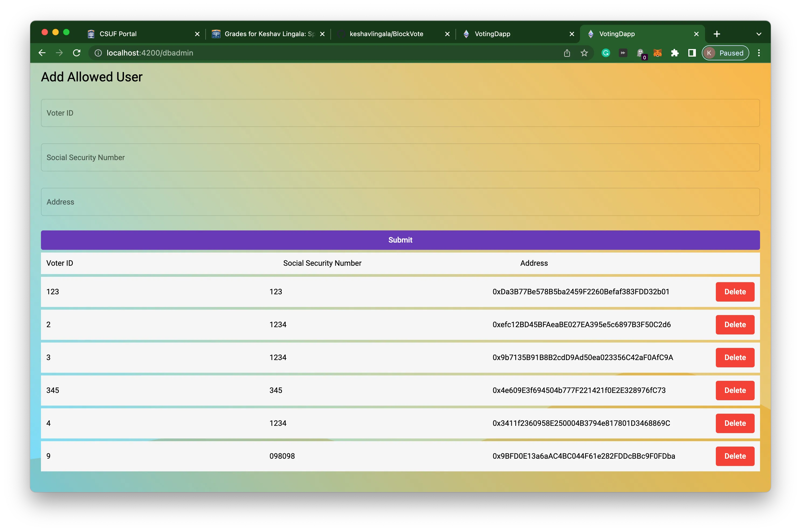Close the Grades for Keshav tab
The width and height of the screenshot is (801, 532).
coord(322,34)
